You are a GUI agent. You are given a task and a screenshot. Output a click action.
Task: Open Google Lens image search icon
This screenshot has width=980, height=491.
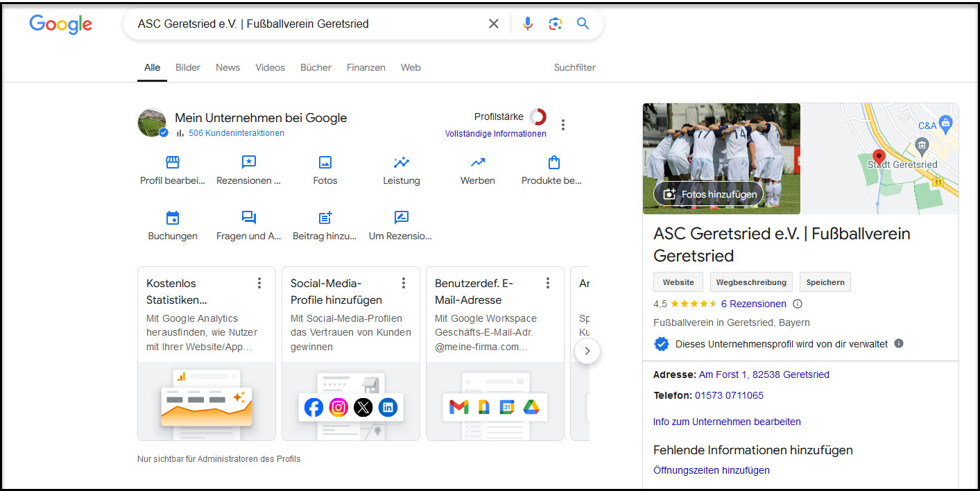pyautogui.click(x=555, y=24)
